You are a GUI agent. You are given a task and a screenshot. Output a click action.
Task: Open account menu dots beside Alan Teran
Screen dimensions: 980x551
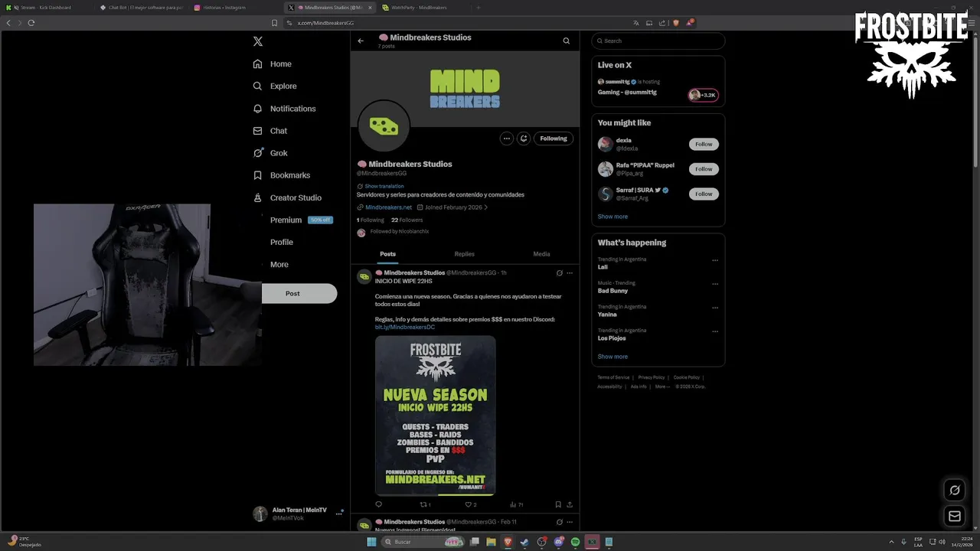(338, 514)
